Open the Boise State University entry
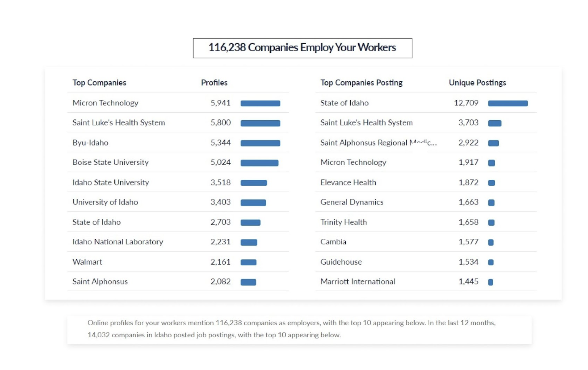Screen dimensions: 588x370 pyautogui.click(x=110, y=162)
